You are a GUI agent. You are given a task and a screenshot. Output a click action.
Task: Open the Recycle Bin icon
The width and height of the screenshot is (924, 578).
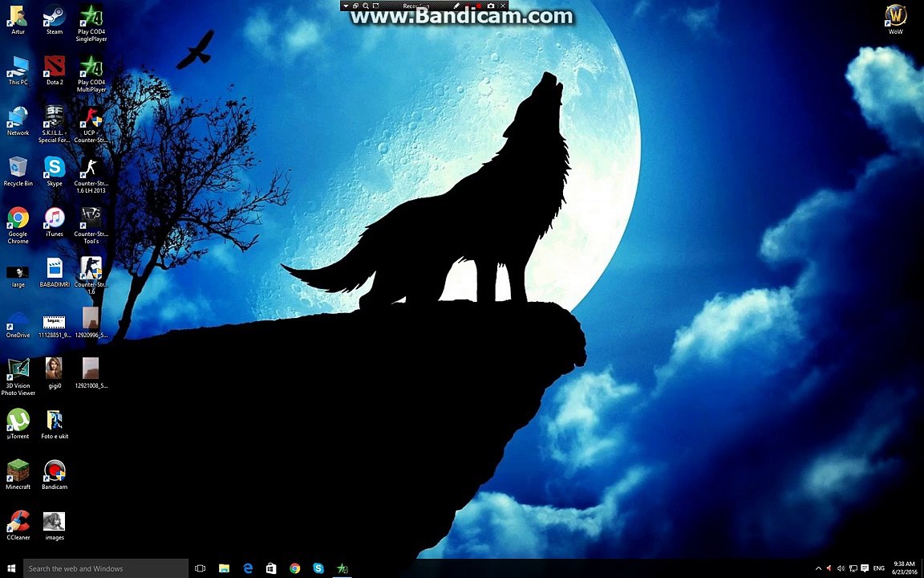pyautogui.click(x=18, y=173)
